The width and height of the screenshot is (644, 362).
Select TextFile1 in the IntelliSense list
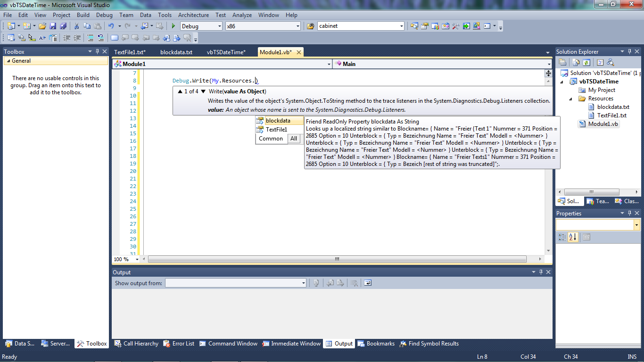click(x=276, y=130)
